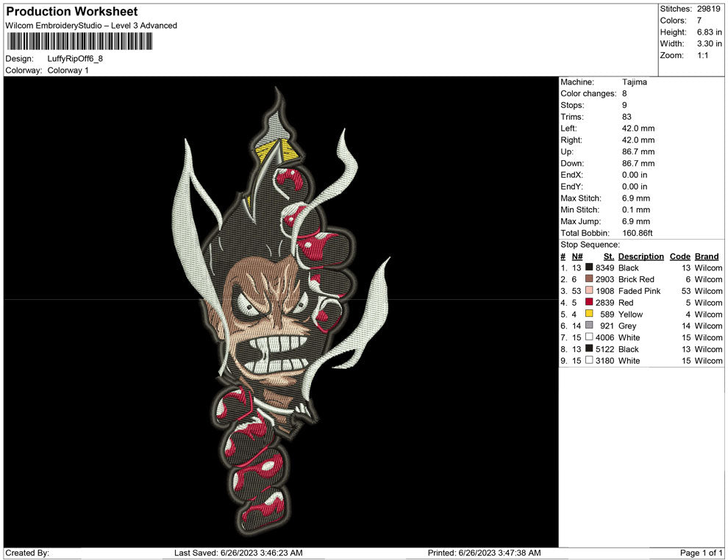Click the width value '3.30 in'
Image resolution: width=728 pixels, height=560 pixels.
pos(710,43)
